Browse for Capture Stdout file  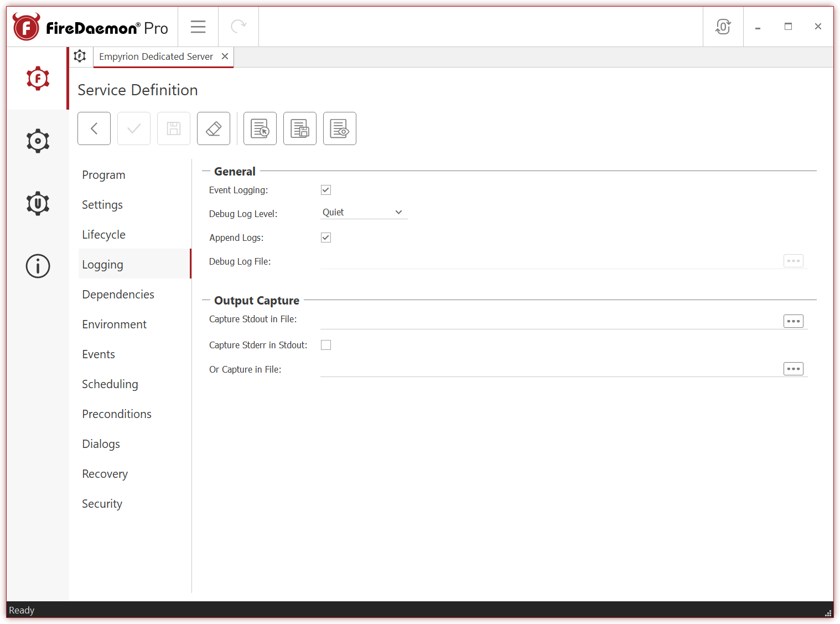coord(794,321)
